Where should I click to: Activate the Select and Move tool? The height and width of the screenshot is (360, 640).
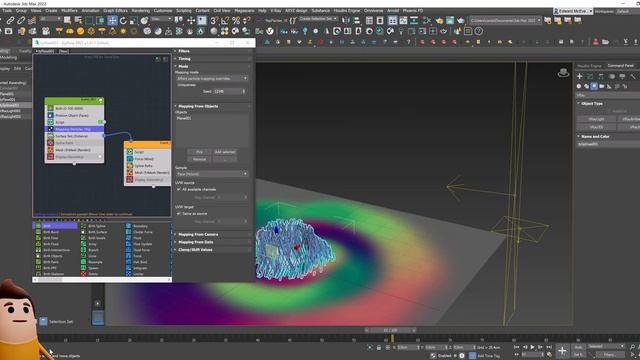point(112,20)
